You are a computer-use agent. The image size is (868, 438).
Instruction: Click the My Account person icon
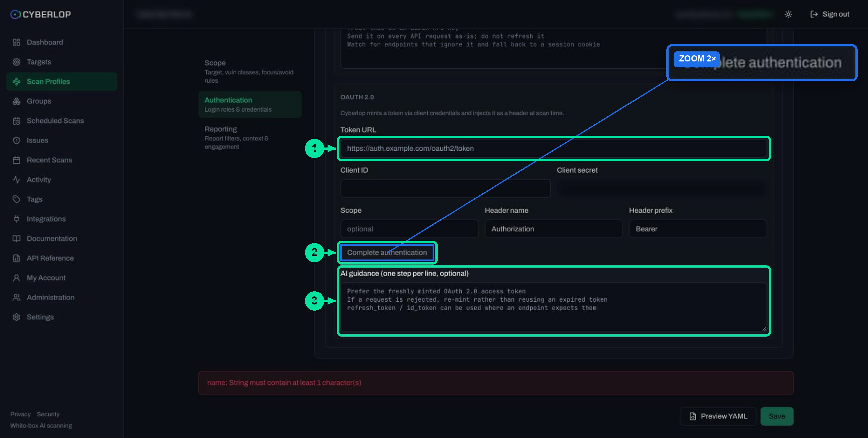pyautogui.click(x=16, y=278)
